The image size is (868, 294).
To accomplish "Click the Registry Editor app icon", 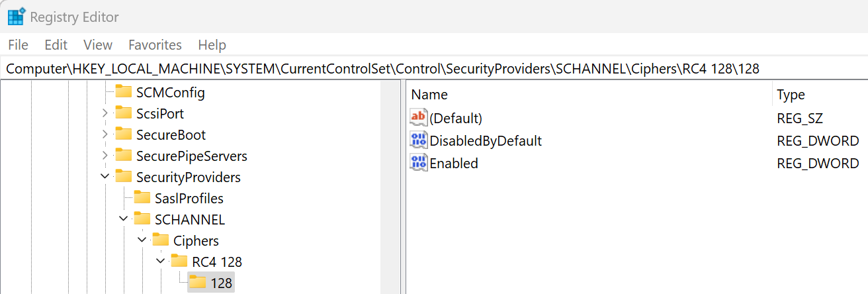I will tap(17, 16).
